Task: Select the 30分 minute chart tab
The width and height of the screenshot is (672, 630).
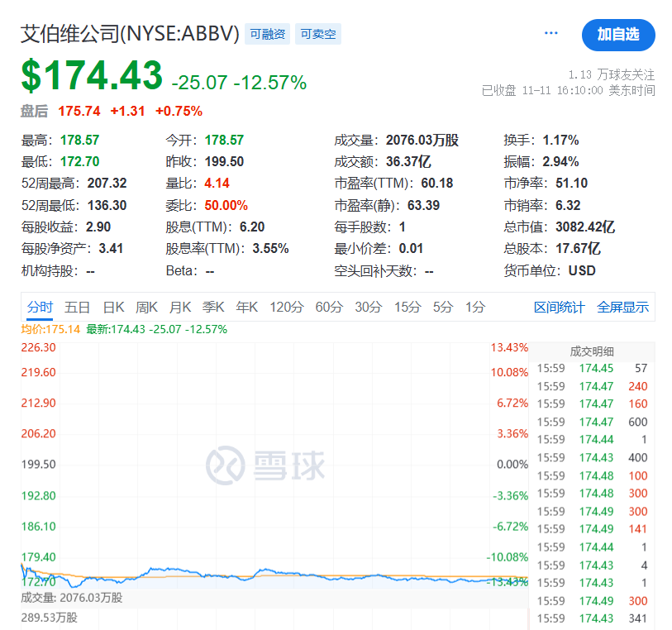Action: pos(369,308)
